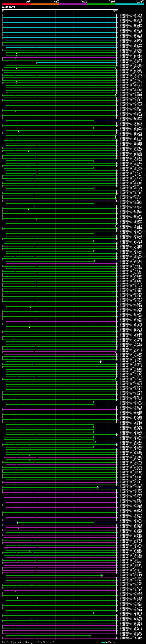Click the white query sequence ruler bar
The height and width of the screenshot is (644, 146).
click(60, 9)
